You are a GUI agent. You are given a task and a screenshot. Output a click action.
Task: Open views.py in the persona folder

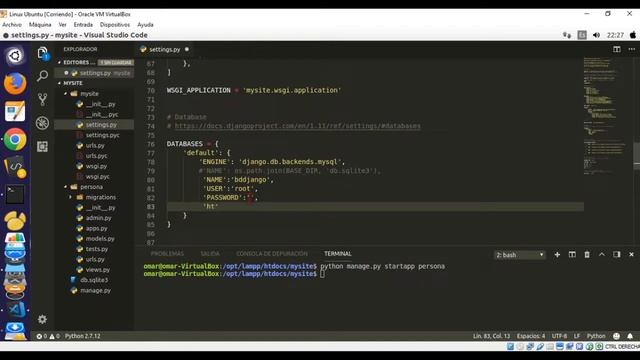(x=98, y=270)
